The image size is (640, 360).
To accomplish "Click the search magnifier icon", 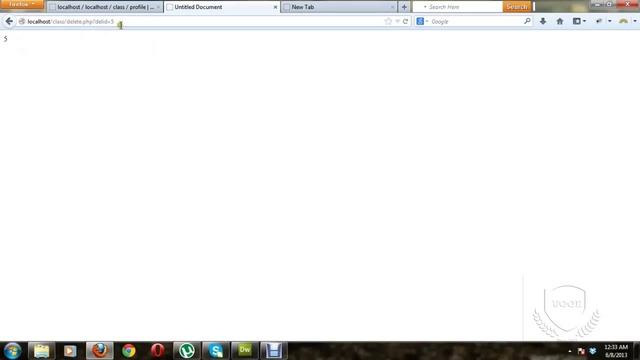I will tap(527, 21).
